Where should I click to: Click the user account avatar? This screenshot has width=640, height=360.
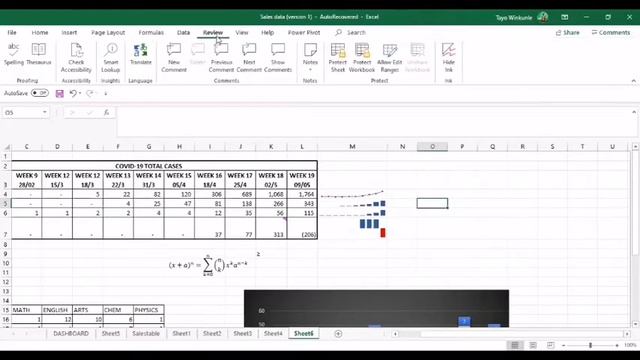542,17
